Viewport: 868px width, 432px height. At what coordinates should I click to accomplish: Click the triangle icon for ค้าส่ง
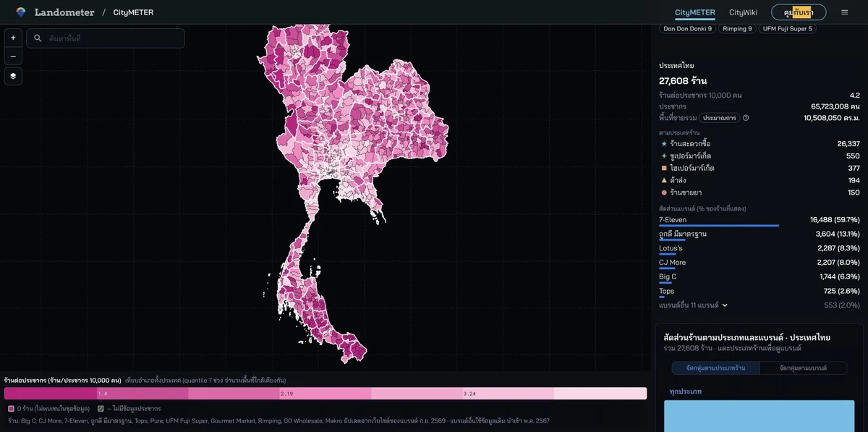click(x=664, y=180)
